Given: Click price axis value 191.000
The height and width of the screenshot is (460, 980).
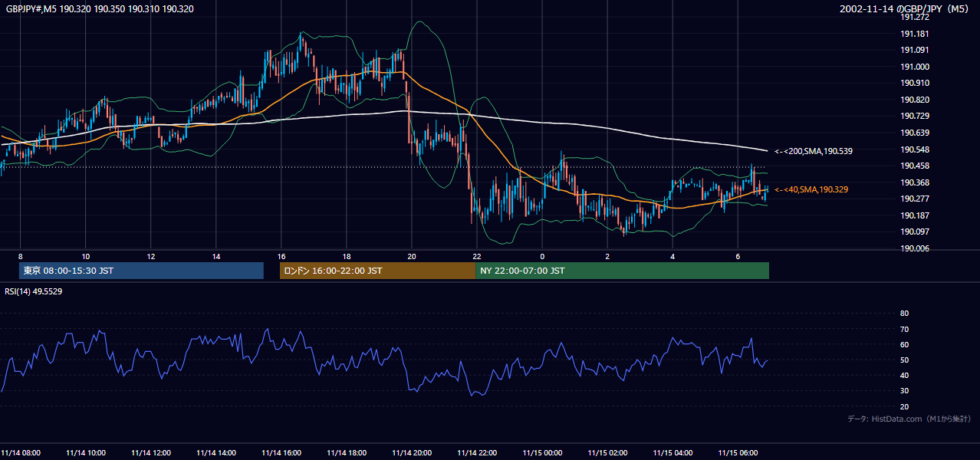Looking at the screenshot, I should point(914,67).
